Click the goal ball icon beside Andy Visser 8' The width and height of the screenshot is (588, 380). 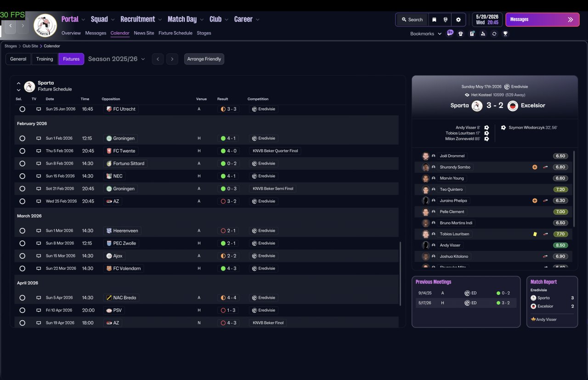pyautogui.click(x=486, y=128)
